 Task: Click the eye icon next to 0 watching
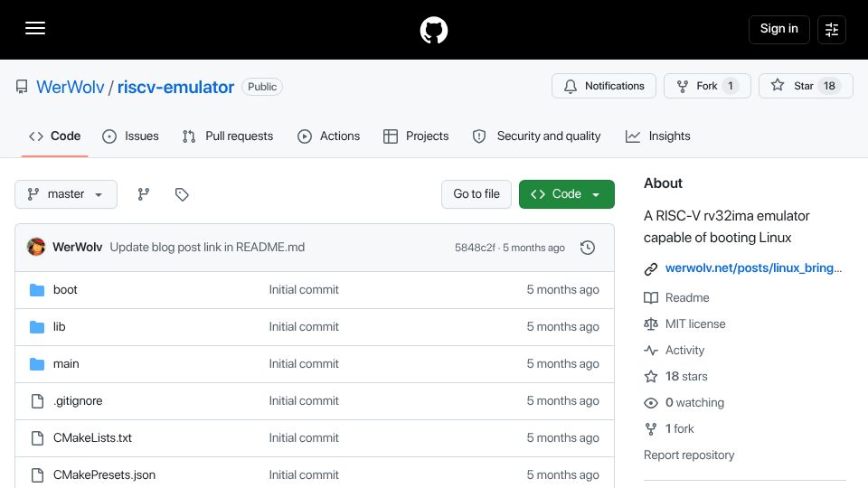(x=651, y=403)
